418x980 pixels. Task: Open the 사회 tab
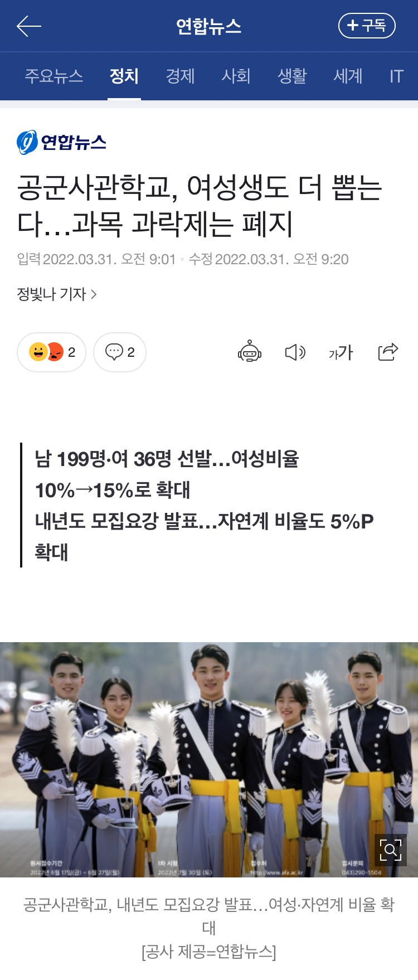point(236,76)
